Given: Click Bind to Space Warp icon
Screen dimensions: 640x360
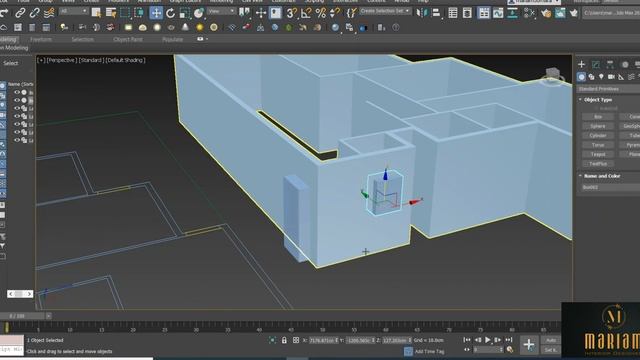Looking at the screenshot, I should [x=49, y=13].
